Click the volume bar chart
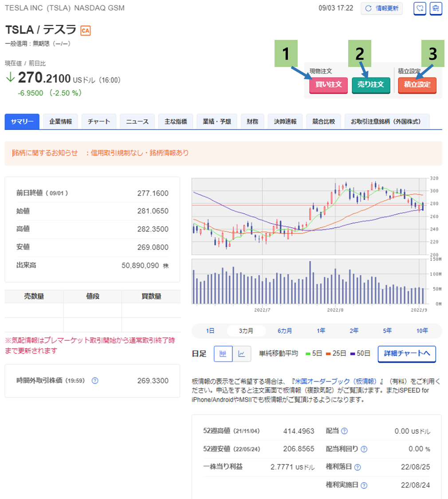 (309, 282)
